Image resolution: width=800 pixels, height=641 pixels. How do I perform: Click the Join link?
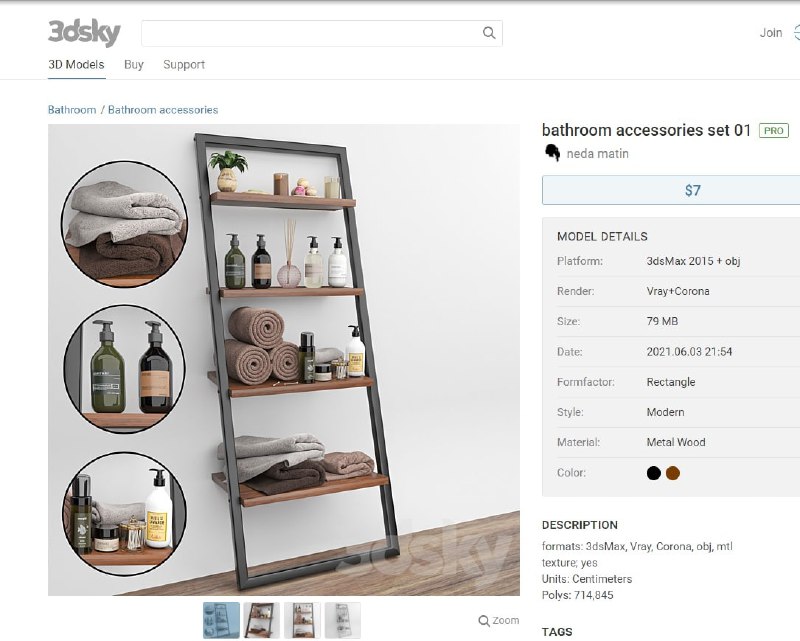click(771, 33)
